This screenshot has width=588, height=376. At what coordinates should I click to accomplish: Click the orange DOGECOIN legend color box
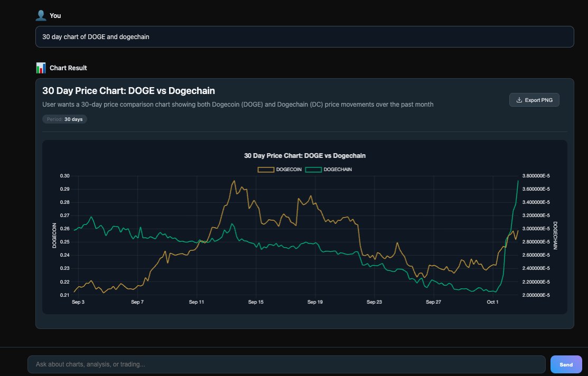(x=266, y=170)
